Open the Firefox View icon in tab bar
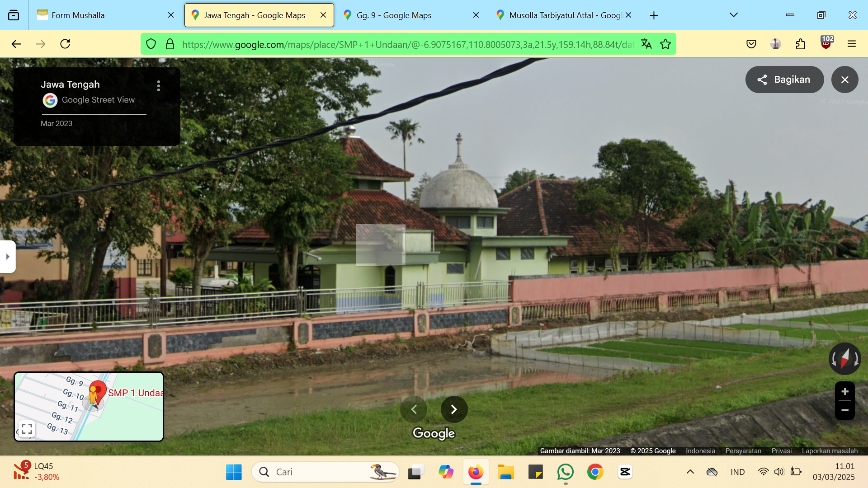This screenshot has height=488, width=868. point(14,15)
